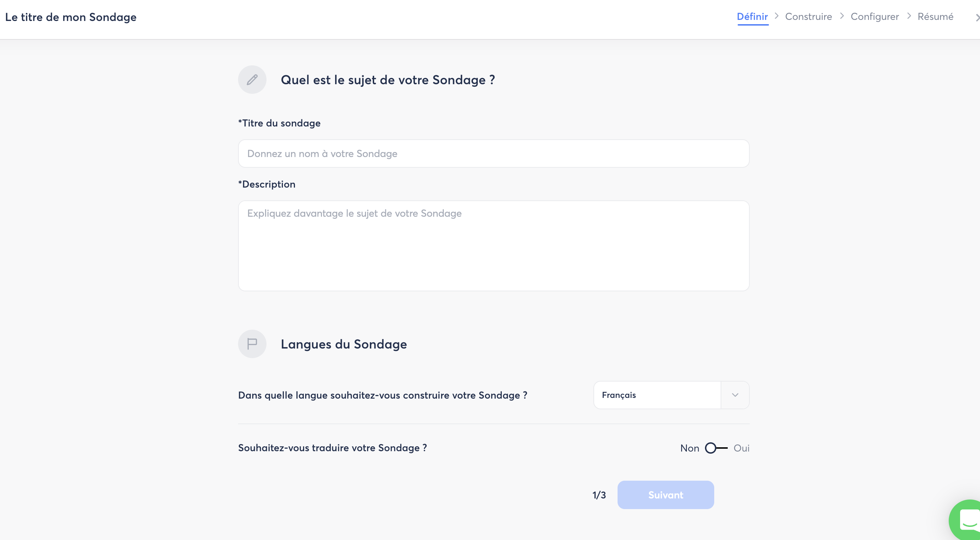The width and height of the screenshot is (980, 540).
Task: Toggle the translate survey switch
Action: click(x=716, y=448)
